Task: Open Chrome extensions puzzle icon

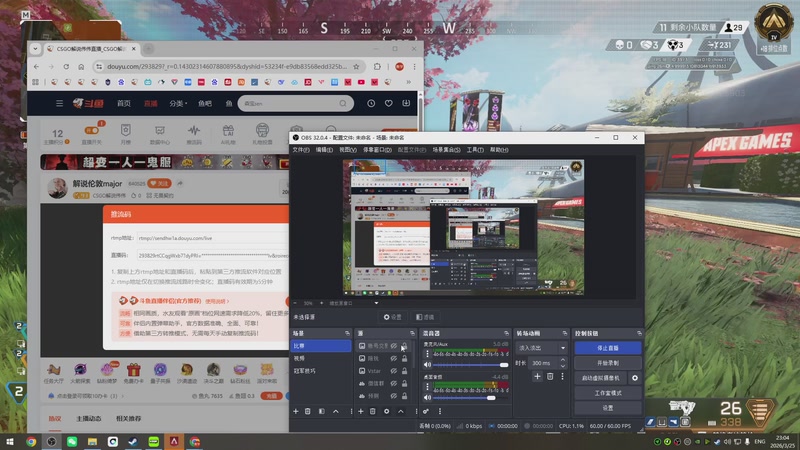Action: point(377,66)
